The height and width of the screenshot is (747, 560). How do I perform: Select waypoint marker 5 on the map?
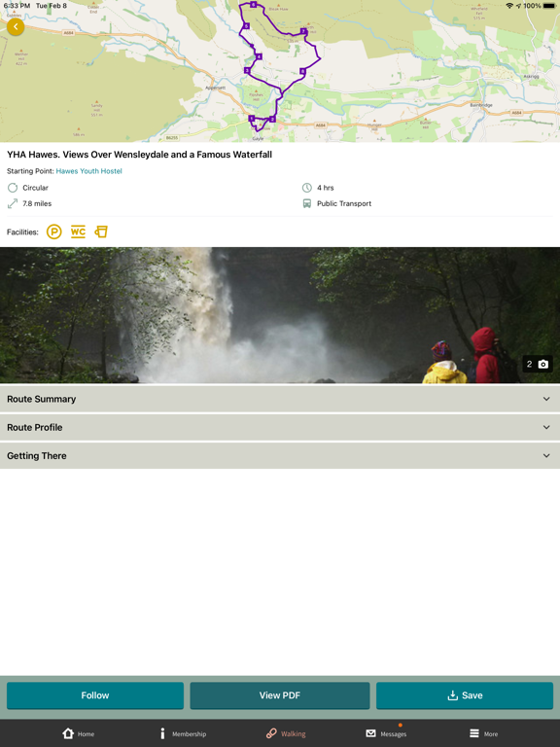click(246, 26)
